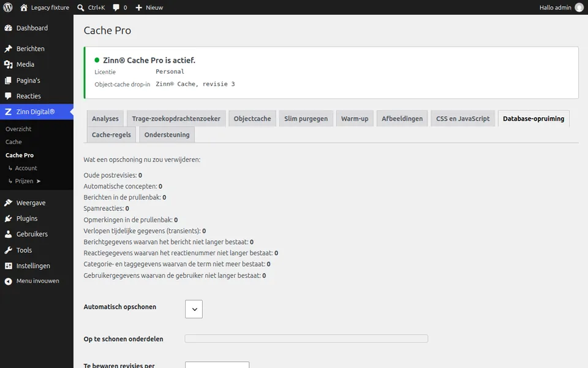588x368 pixels.
Task: Click the Te bewaren revisies input field
Action: (x=217, y=365)
